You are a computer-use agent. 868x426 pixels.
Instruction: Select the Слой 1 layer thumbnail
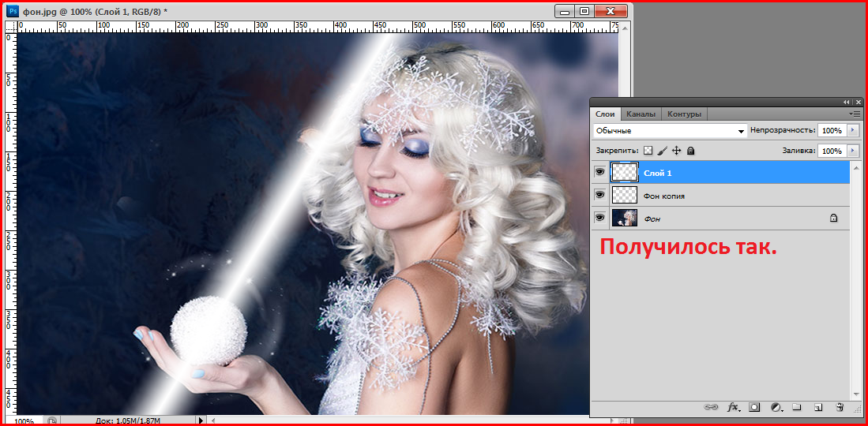coord(625,173)
